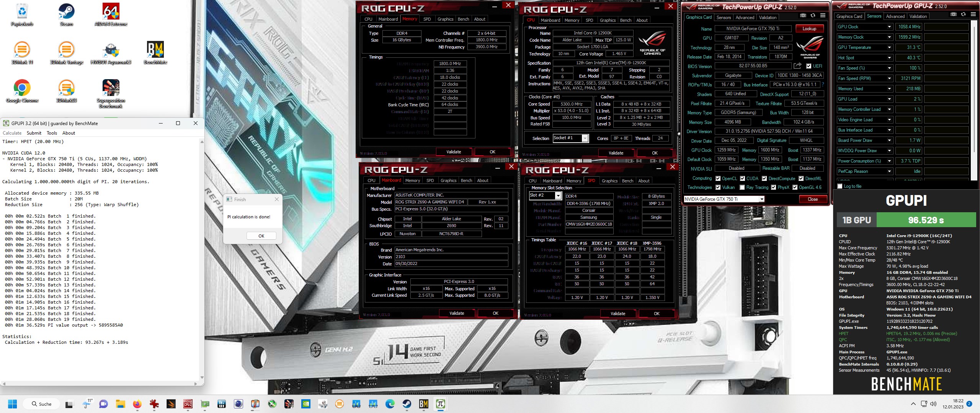Click Lookup button in GPU-Z
The width and height of the screenshot is (980, 413).
809,29
